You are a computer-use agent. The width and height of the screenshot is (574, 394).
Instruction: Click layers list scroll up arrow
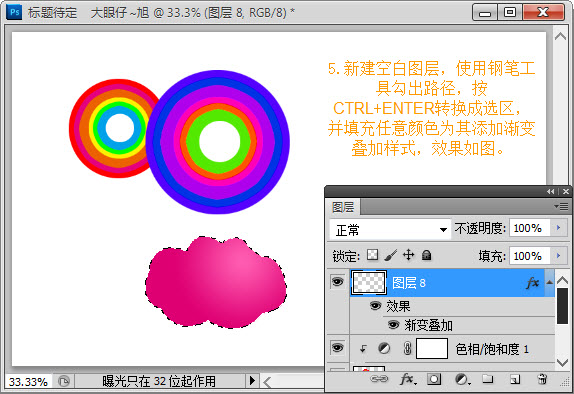pyautogui.click(x=562, y=280)
